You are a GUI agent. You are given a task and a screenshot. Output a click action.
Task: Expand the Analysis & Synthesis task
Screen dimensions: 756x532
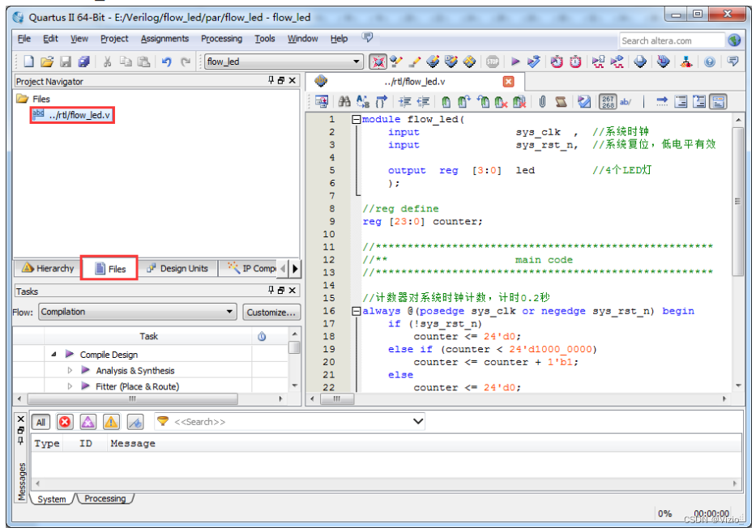click(x=70, y=370)
